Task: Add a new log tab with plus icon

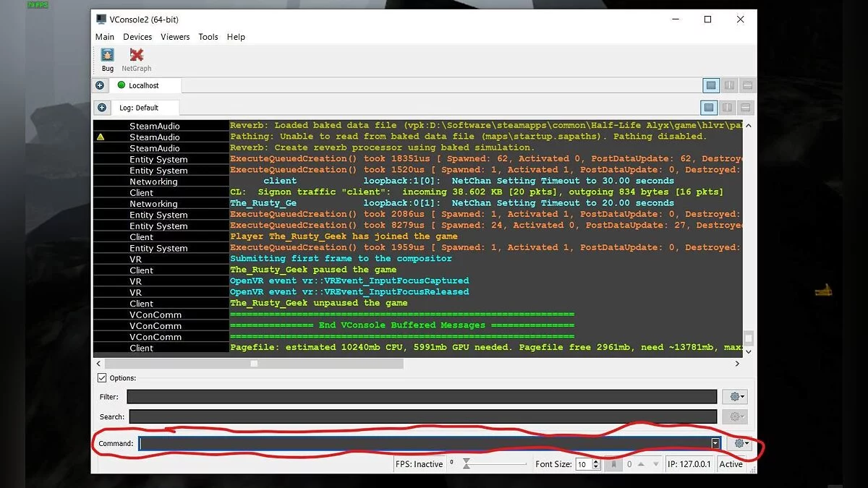Action: 102,108
